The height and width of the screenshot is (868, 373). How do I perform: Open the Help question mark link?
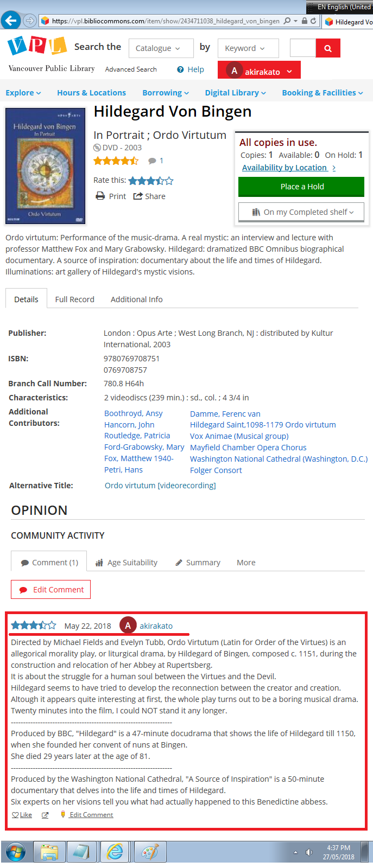click(x=191, y=69)
